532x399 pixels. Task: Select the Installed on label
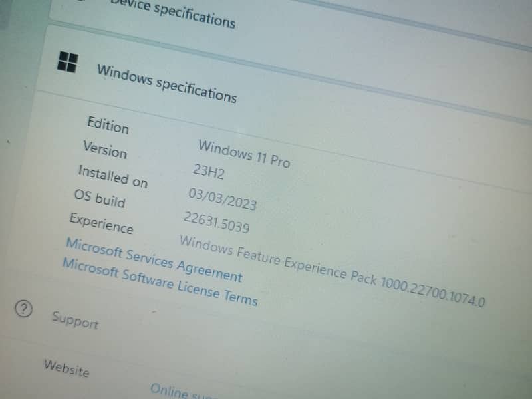113,176
